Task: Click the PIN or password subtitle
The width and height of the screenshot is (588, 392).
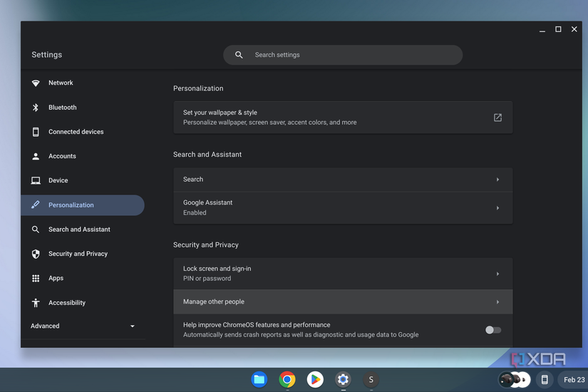Action: (x=207, y=279)
